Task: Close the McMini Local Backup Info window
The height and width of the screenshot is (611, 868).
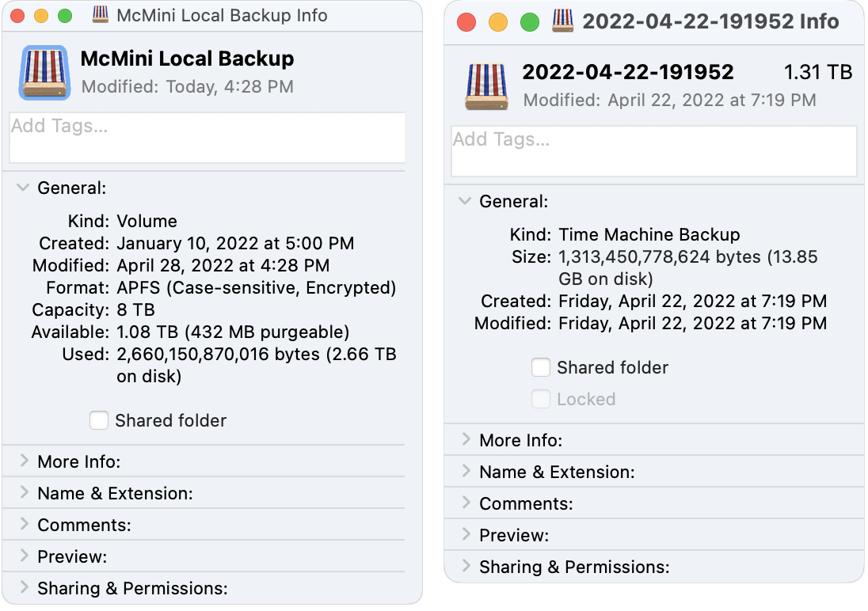Action: pos(17,16)
